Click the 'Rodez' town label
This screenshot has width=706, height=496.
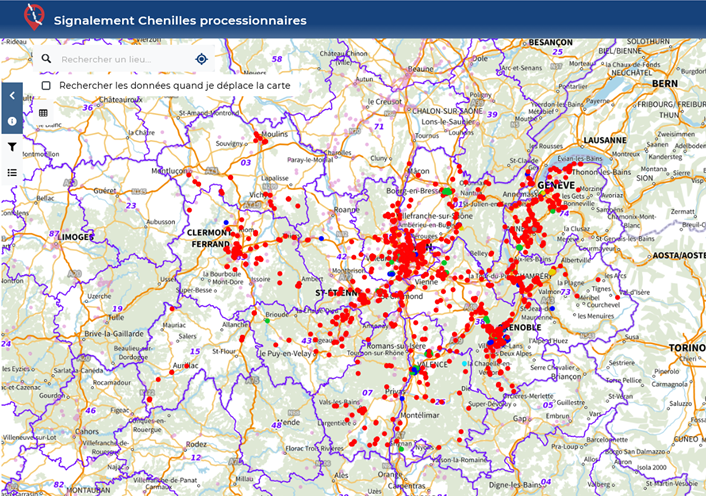point(196,444)
